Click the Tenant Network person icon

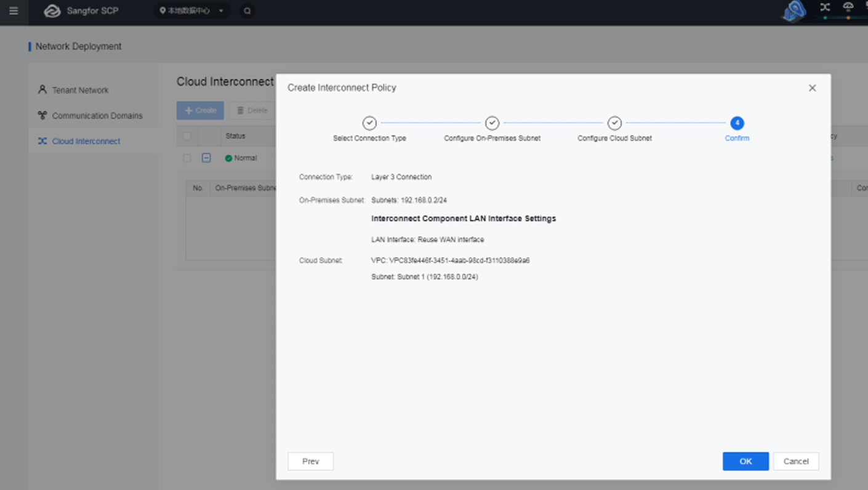[x=42, y=90]
